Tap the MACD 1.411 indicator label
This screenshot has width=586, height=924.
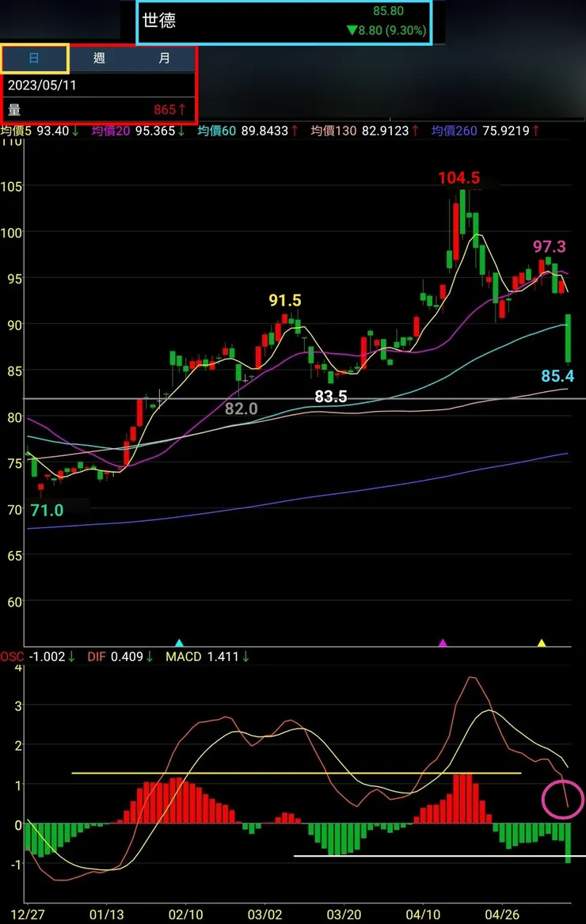click(x=207, y=656)
